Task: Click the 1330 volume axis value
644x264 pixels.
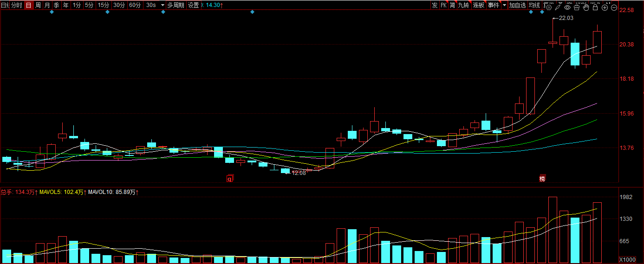Action: tap(626, 219)
